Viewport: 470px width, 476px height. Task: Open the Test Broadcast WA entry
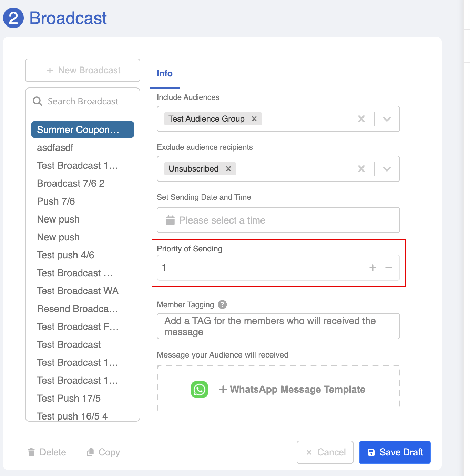click(78, 291)
